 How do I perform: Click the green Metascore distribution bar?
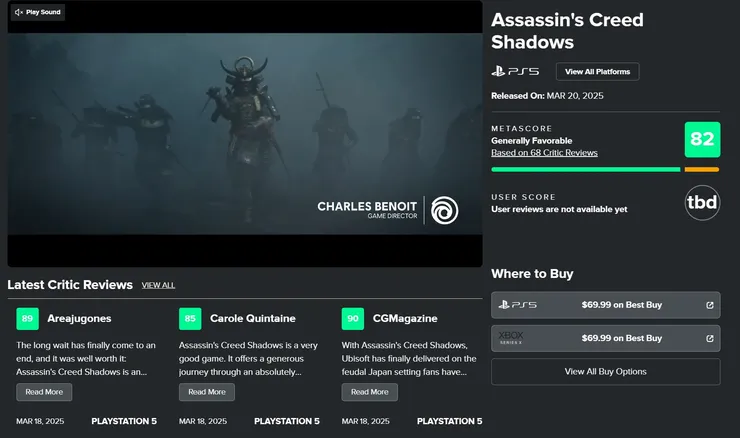[586, 169]
